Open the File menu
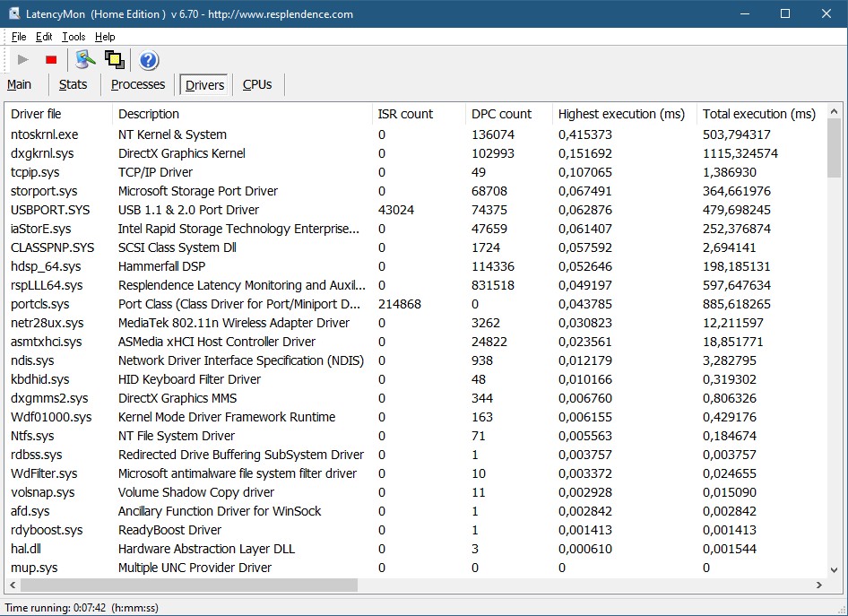Viewport: 848px width, 616px height. (x=19, y=37)
